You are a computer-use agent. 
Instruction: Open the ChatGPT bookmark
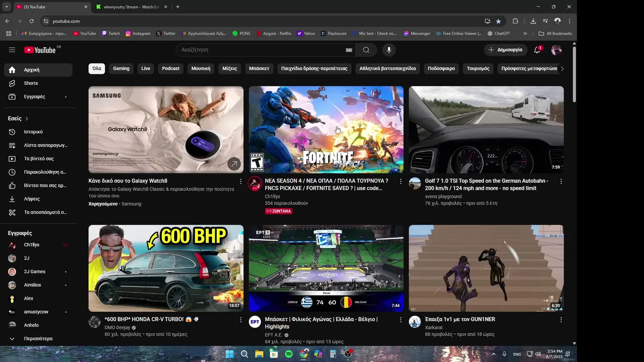click(498, 34)
